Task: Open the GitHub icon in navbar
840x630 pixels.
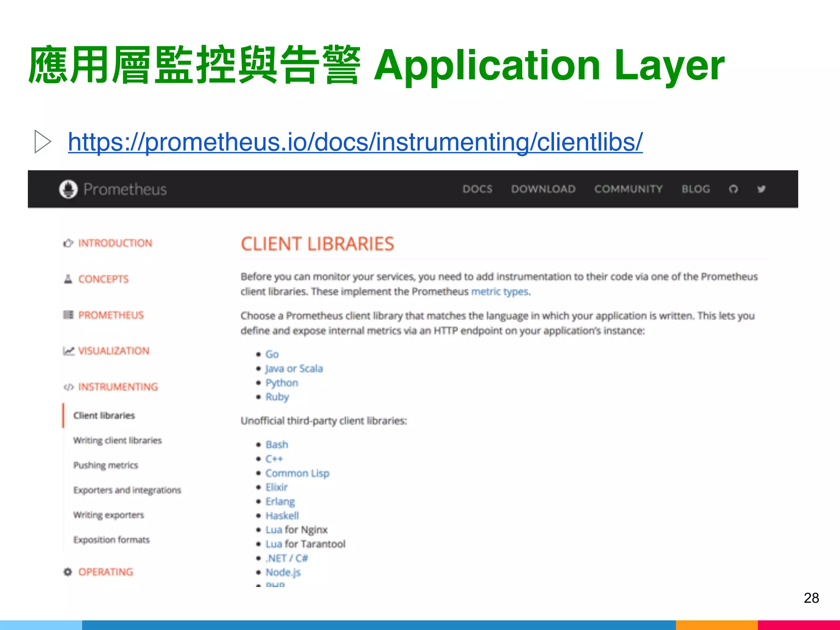Action: [x=733, y=189]
